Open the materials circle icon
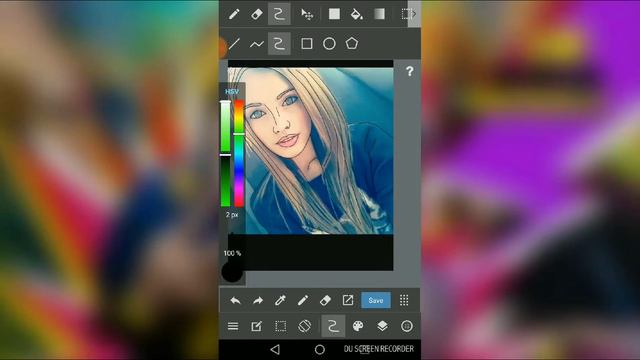Viewport: 640px width, 360px height. tap(407, 326)
